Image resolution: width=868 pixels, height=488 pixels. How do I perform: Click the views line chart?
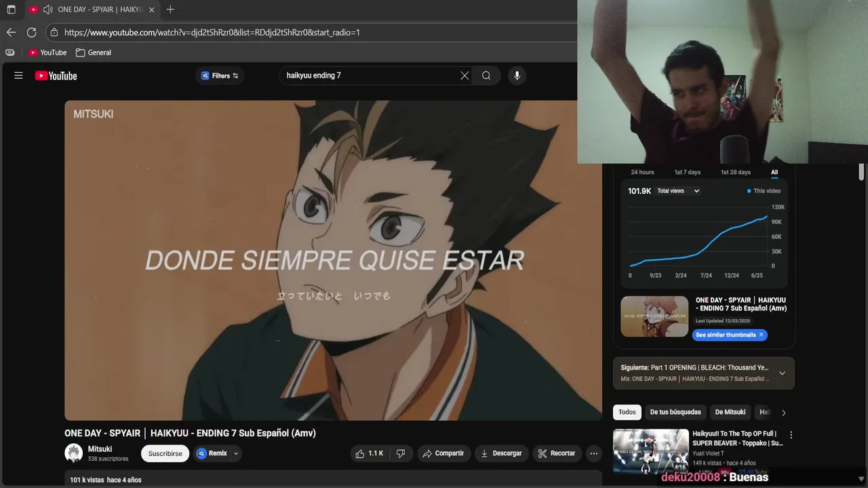(698, 237)
